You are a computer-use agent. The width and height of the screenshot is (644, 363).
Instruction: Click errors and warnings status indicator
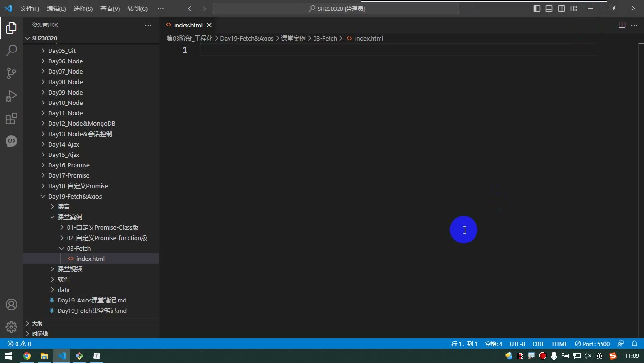pos(19,344)
